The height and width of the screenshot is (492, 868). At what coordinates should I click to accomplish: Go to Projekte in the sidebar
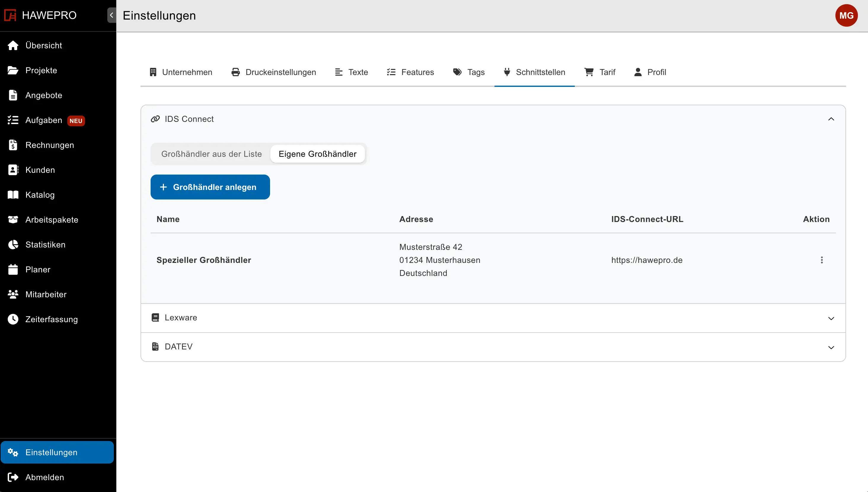point(57,70)
